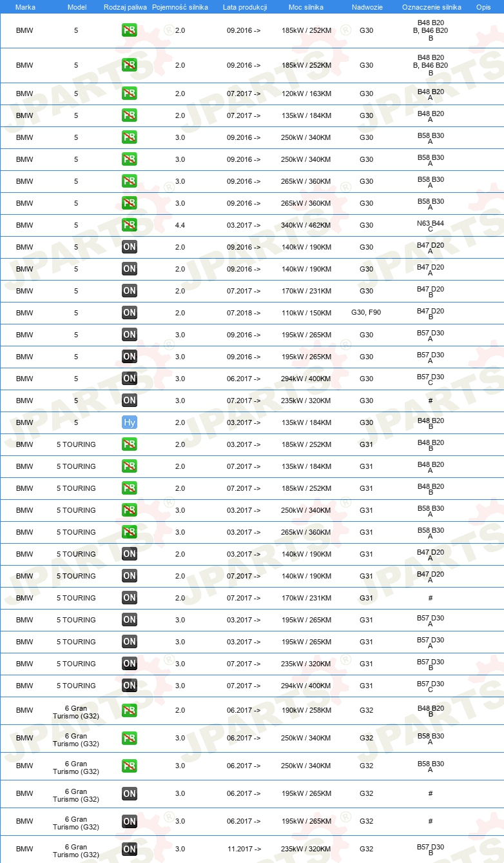This screenshot has height=863, width=504.
Task: Click diesel ON icon in G30 170kW/231KM row
Action: click(x=130, y=291)
